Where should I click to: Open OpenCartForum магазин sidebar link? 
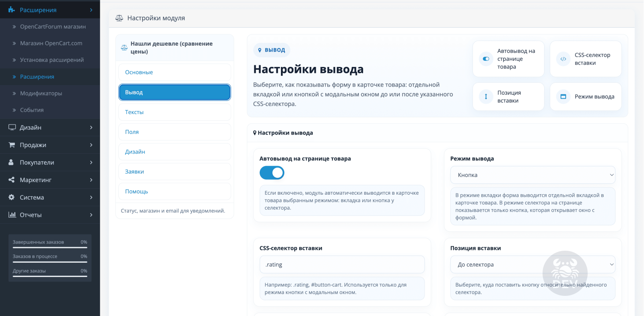pos(53,27)
